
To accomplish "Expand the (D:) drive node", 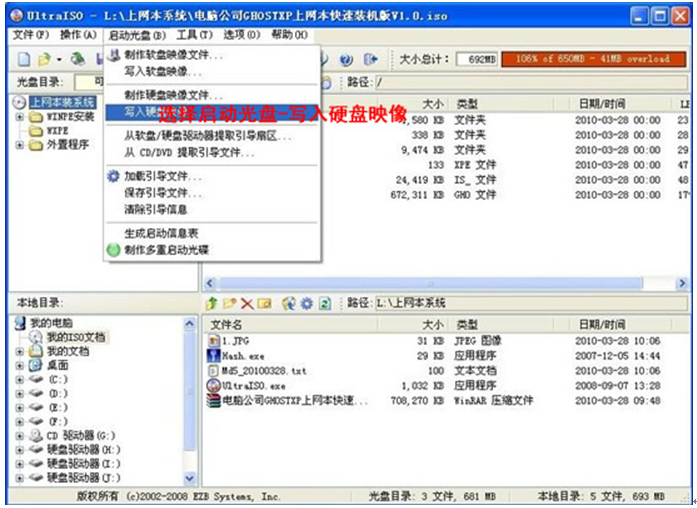I will click(x=20, y=394).
